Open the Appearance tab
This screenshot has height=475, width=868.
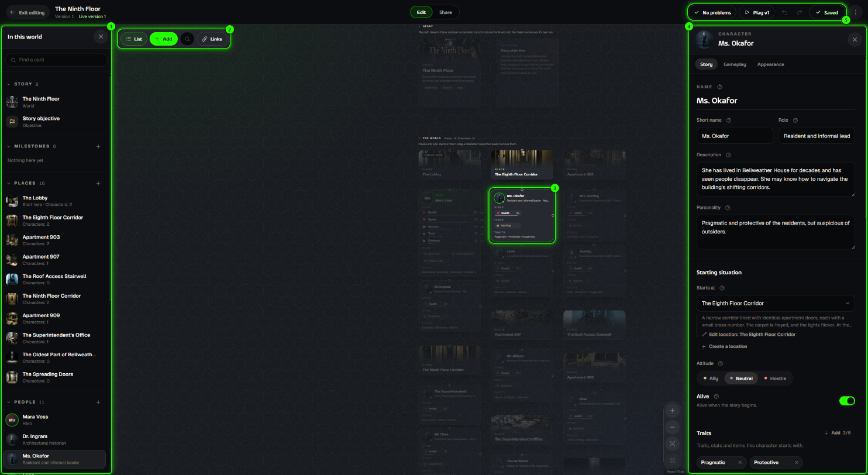point(770,64)
